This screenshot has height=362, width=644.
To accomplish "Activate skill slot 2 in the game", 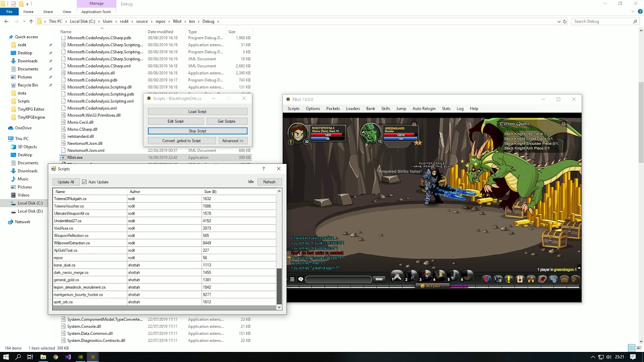I will coord(411,276).
